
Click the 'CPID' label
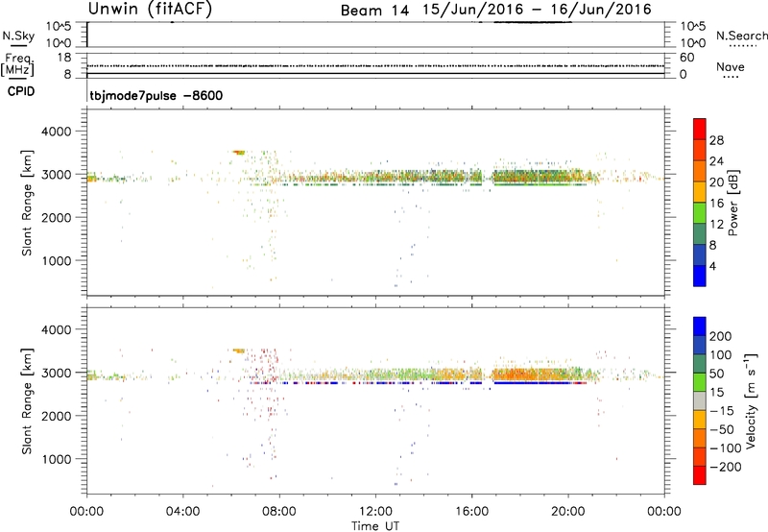21,91
